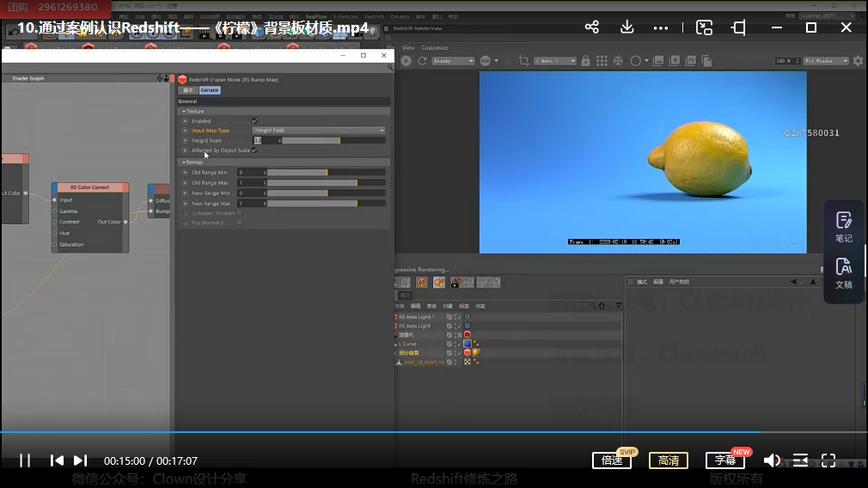Open the Input Map Type Height Field dropdown
868x488 pixels.
pyautogui.click(x=319, y=130)
